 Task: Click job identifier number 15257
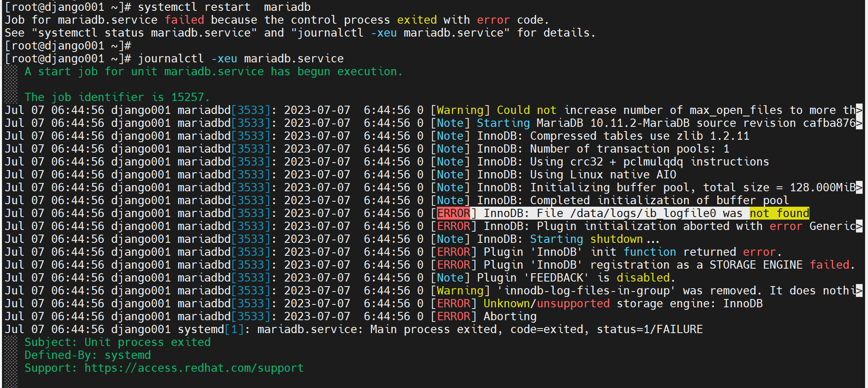[187, 97]
